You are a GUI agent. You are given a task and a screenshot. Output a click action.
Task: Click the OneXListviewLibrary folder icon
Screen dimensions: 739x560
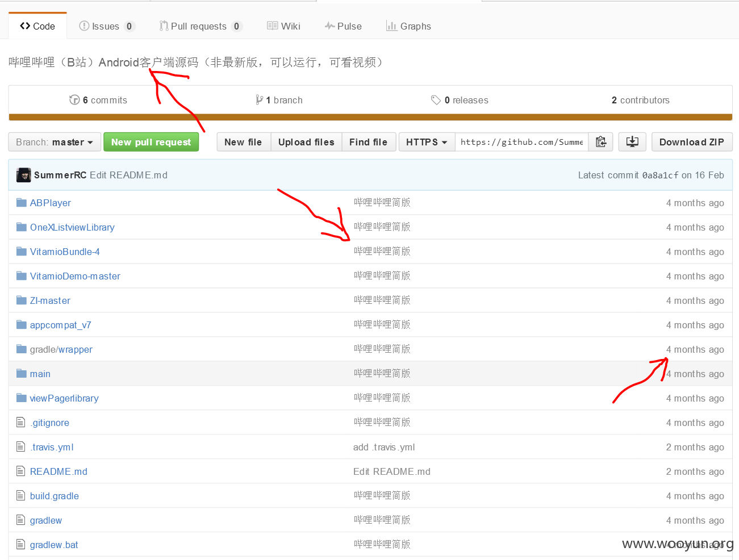22,227
